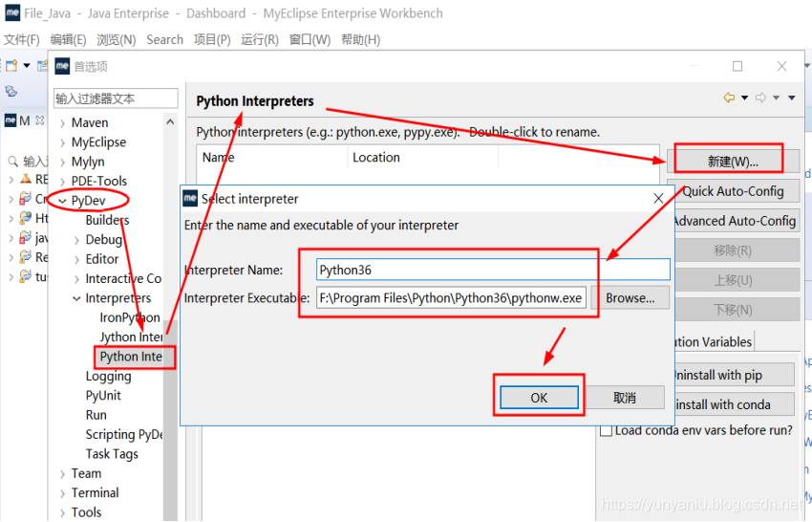Expand the Editor node under PyDev
This screenshot has width=812, height=522.
pos(76,260)
